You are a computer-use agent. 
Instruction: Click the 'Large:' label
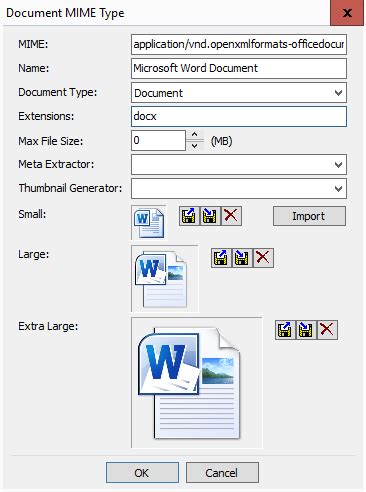(34, 254)
